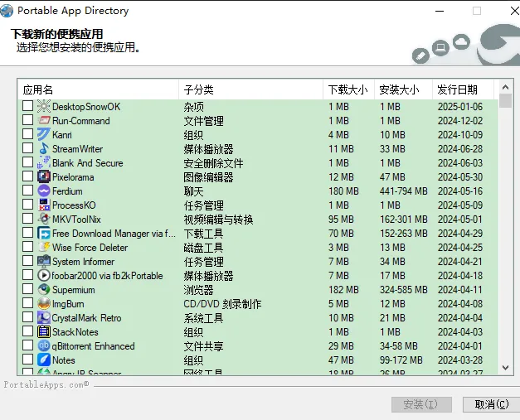Click the Free Download Manager icon
Viewport: 520px width, 420px height.
point(44,233)
